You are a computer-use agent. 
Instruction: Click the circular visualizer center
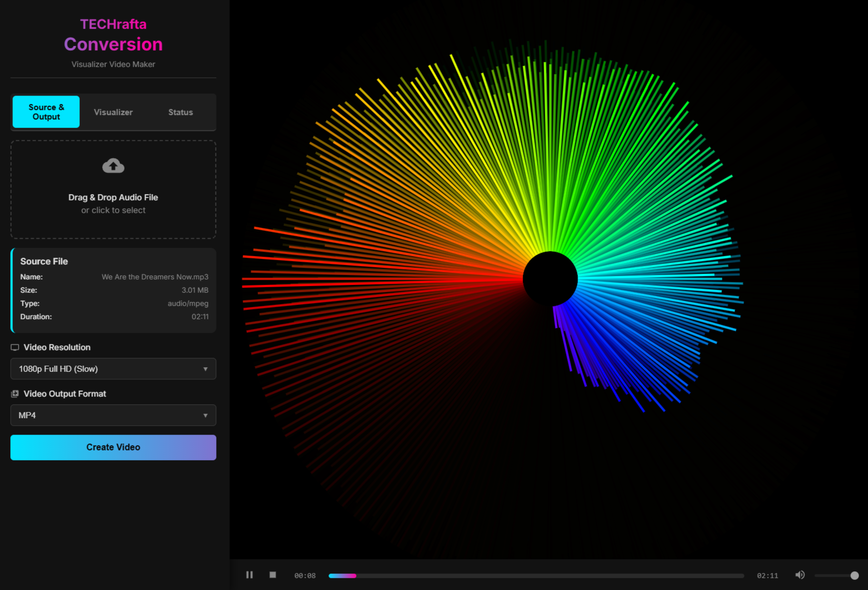click(x=550, y=279)
